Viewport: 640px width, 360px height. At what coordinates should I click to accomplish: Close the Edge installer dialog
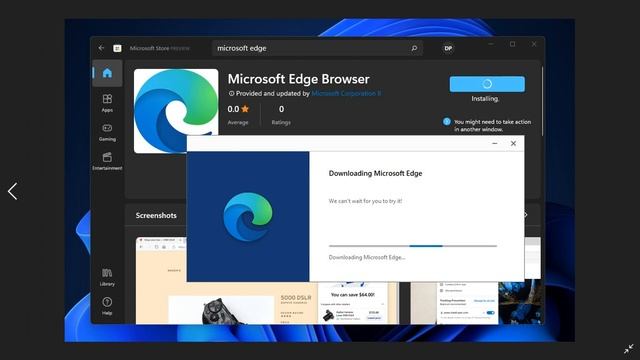(513, 144)
